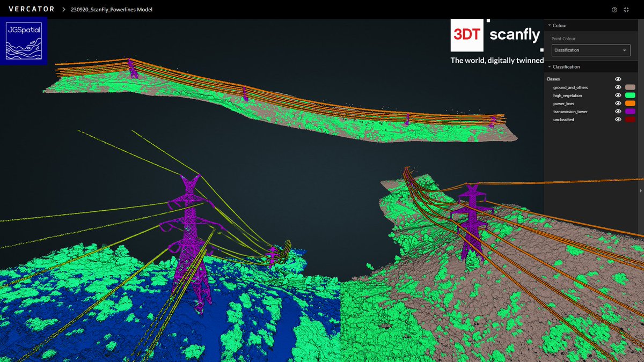Click the breadcrumb chevron separator
Screen dimensions: 644x362
pyautogui.click(x=63, y=10)
